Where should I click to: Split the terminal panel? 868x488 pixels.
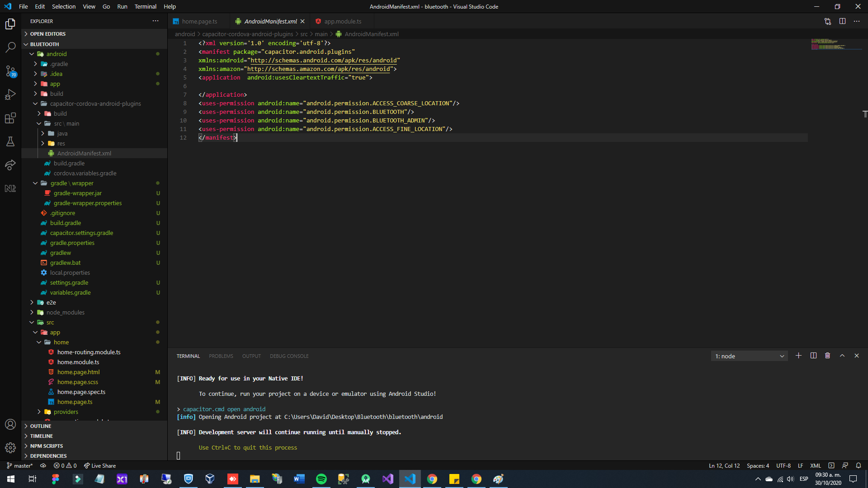813,356
